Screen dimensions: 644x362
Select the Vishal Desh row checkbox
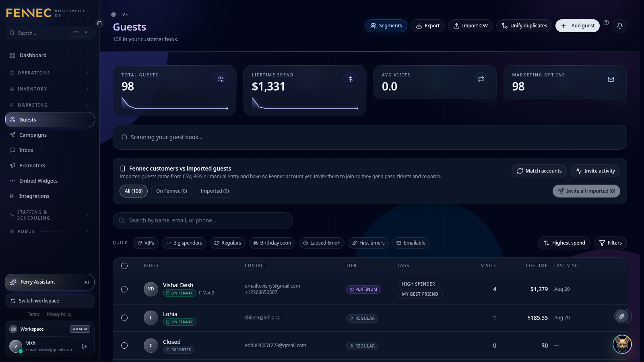pyautogui.click(x=124, y=289)
